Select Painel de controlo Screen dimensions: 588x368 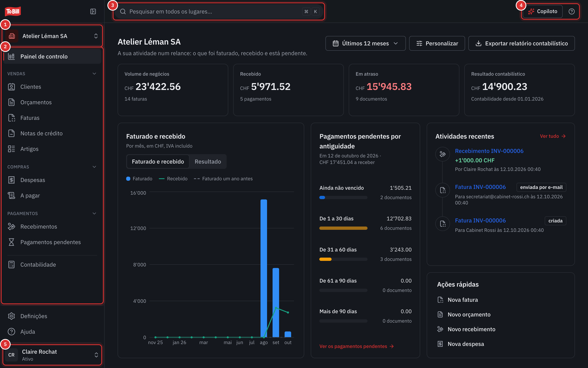[x=52, y=56]
